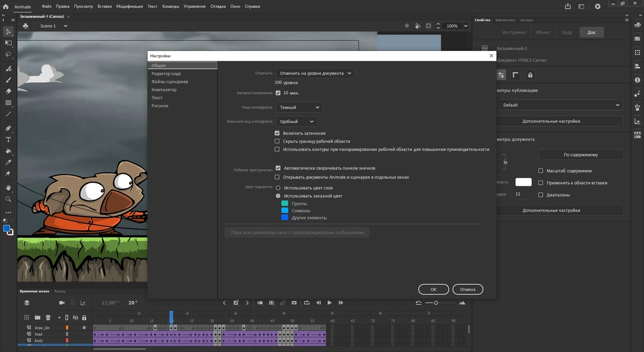Create a new layer folder in timeline
Viewport: 644px width, 352px height.
pos(38,318)
